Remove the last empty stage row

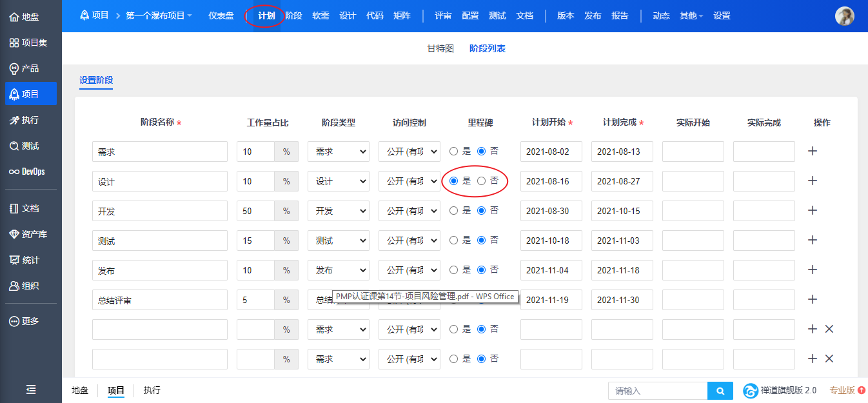click(x=829, y=359)
